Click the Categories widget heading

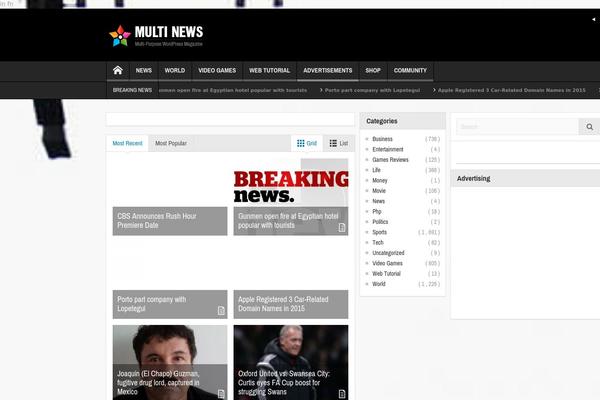coord(382,121)
